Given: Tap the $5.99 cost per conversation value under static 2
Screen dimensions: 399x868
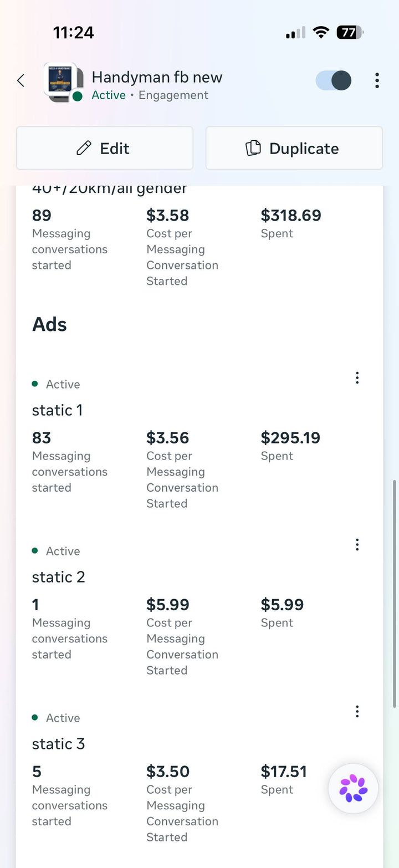Looking at the screenshot, I should pyautogui.click(x=168, y=605).
